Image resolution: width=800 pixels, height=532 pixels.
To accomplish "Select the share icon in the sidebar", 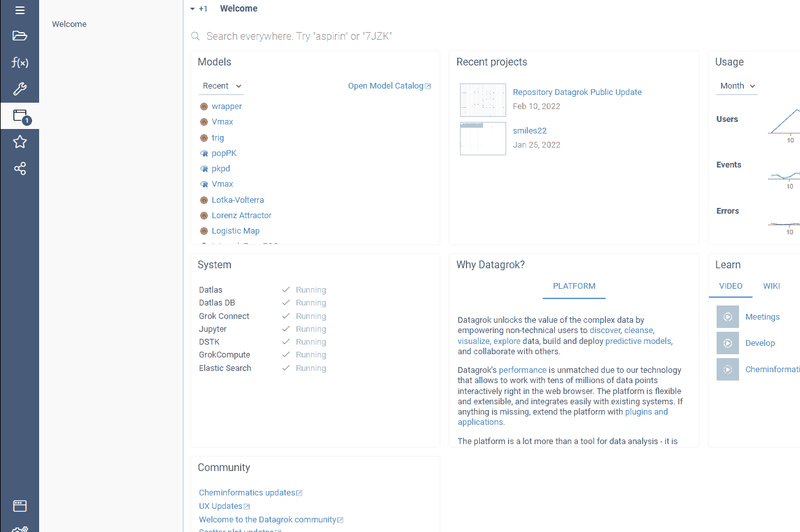I will coord(19,168).
